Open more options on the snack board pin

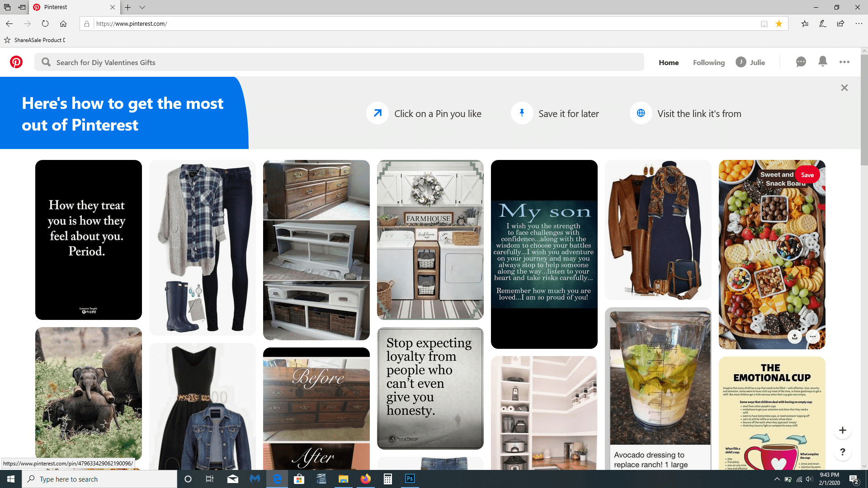coord(813,337)
